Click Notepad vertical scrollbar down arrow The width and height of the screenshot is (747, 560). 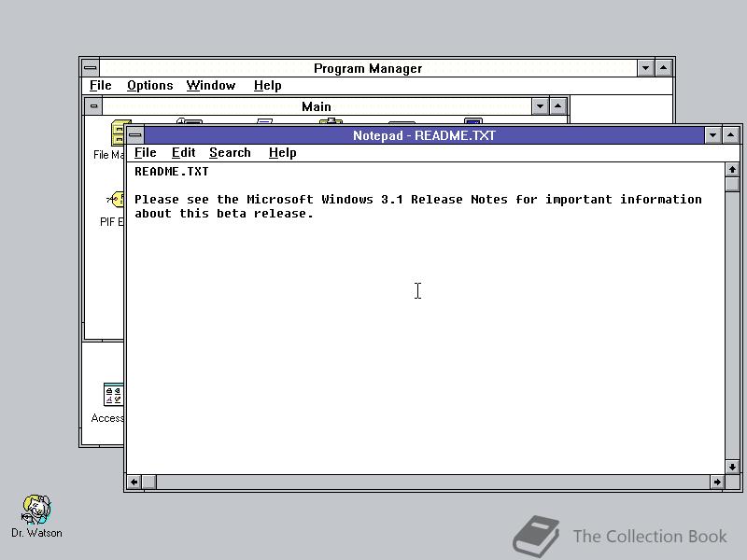732,467
